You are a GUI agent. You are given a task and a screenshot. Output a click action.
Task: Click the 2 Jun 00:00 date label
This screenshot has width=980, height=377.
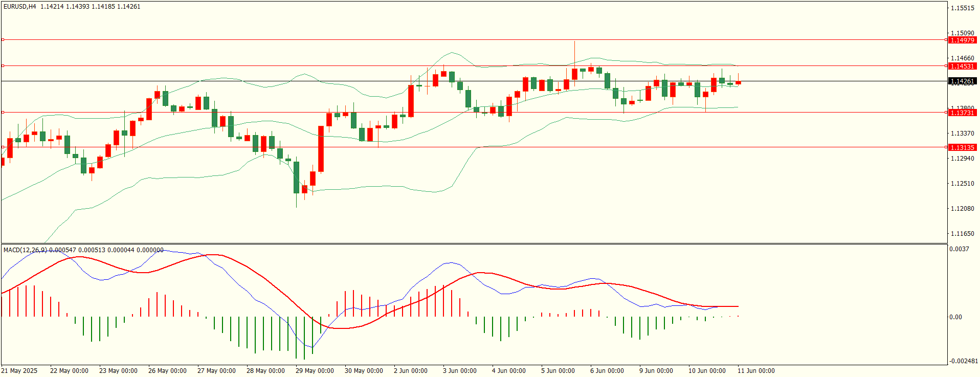(411, 371)
